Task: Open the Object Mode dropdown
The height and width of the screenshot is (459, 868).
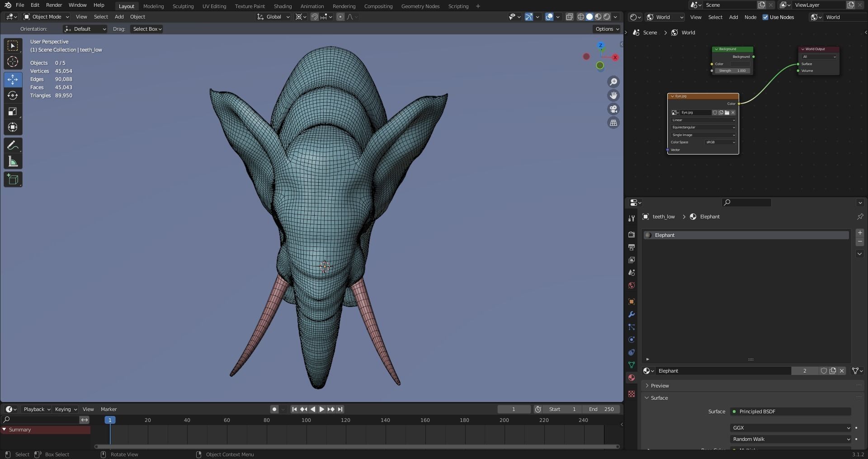Action: 46,17
